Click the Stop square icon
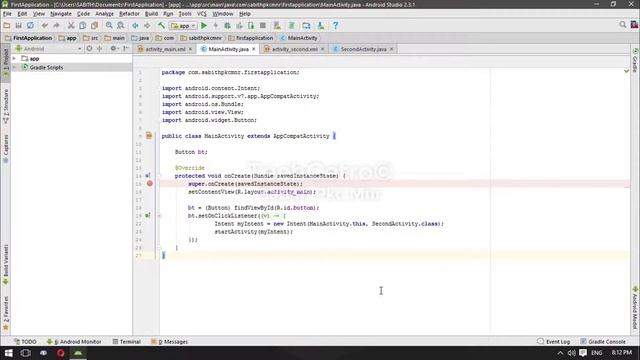Image resolution: width=640 pixels, height=360 pixels. (x=263, y=25)
